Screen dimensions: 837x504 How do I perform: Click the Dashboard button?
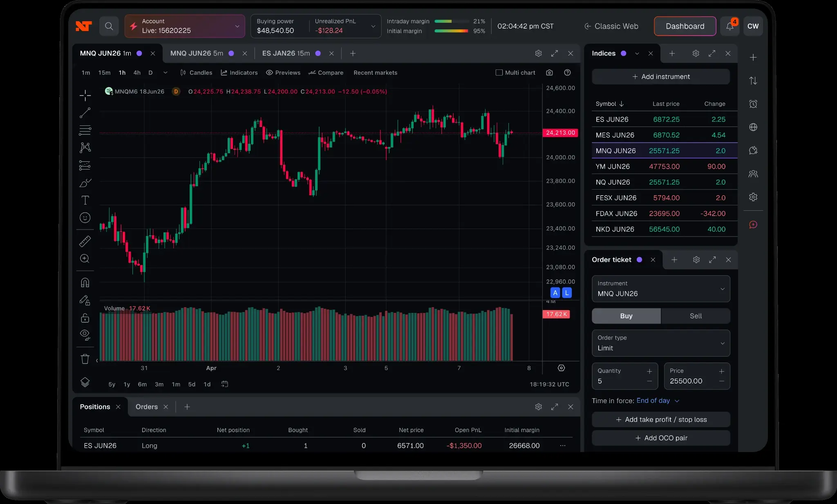[685, 26]
